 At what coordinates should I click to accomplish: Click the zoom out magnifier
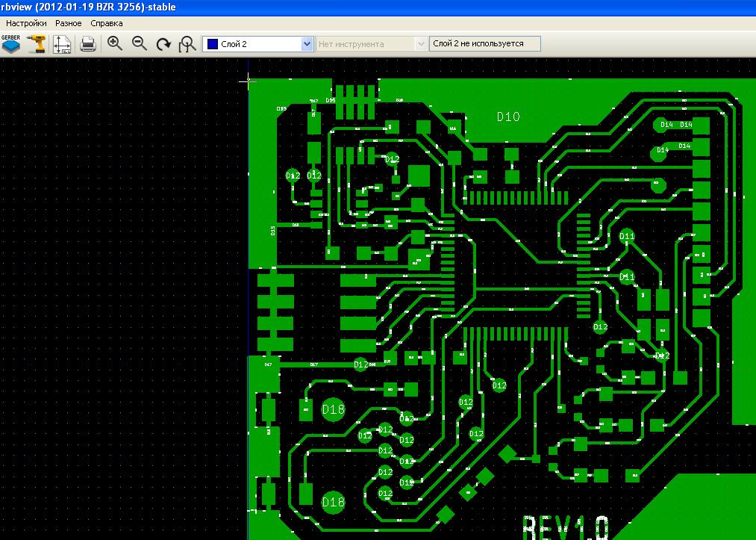click(139, 43)
